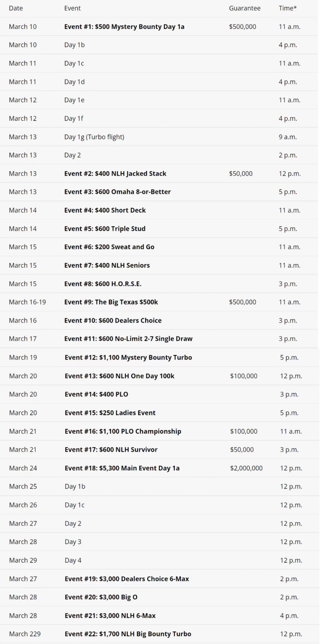Click the Event column header
The width and height of the screenshot is (320, 644).
click(x=72, y=8)
